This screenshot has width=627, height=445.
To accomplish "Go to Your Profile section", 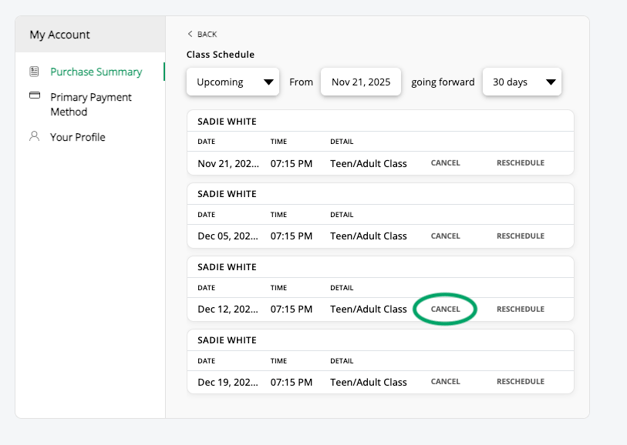I will coord(78,137).
